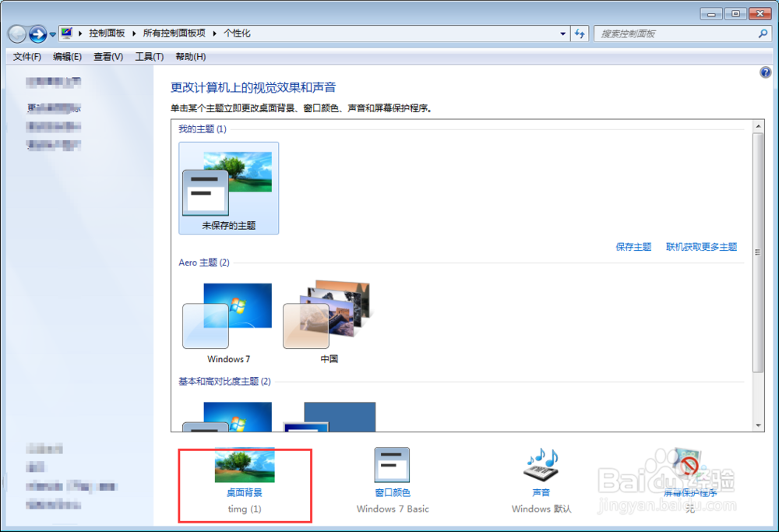This screenshot has height=532, width=779.
Task: Click the help question mark icon
Action: point(765,72)
